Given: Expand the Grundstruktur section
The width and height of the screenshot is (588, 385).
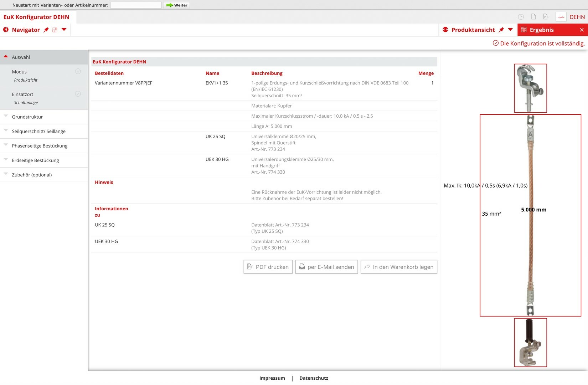Looking at the screenshot, I should 6,116.
